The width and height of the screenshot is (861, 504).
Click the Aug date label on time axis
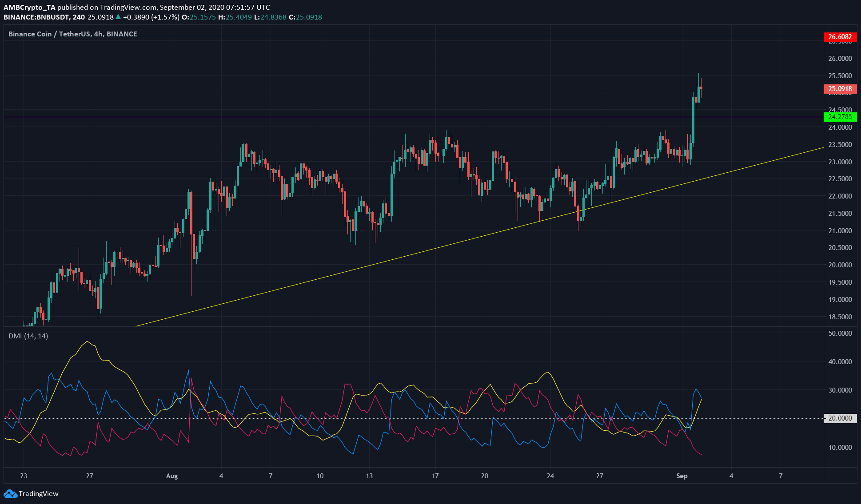point(172,476)
